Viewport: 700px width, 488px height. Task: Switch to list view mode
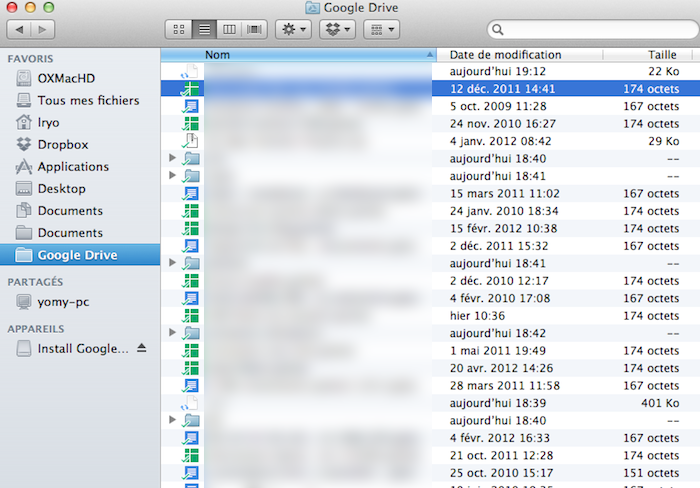point(204,30)
